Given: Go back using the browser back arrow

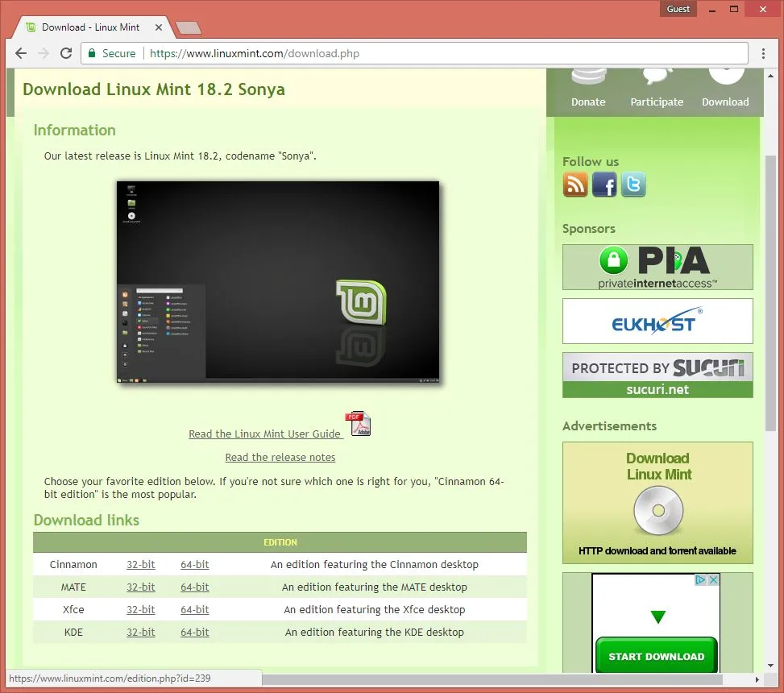Looking at the screenshot, I should [x=21, y=53].
